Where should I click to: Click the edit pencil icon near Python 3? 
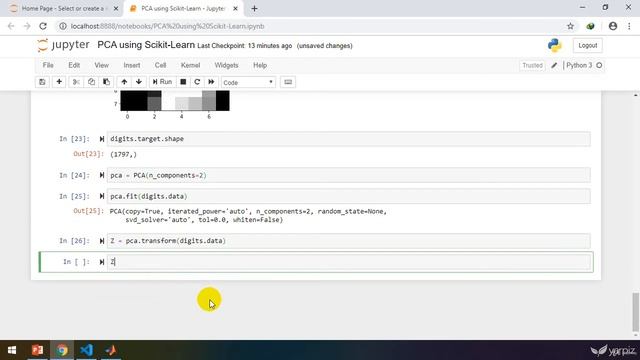tap(554, 65)
